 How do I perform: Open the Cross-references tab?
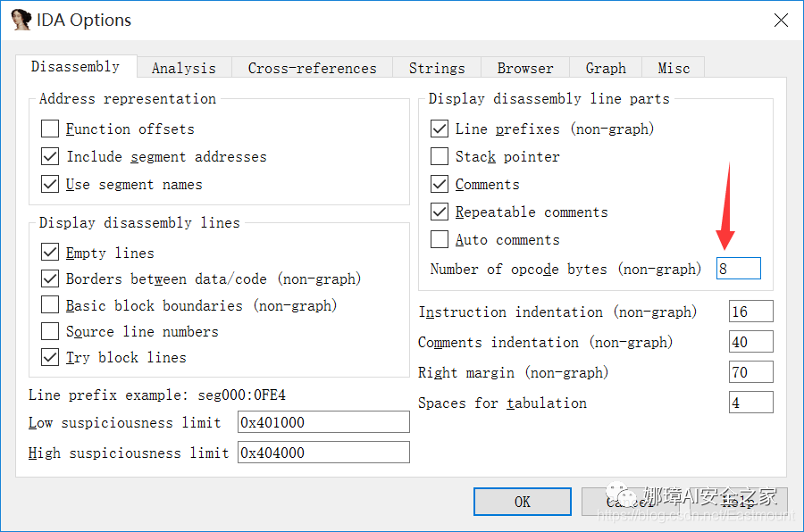[x=313, y=68]
